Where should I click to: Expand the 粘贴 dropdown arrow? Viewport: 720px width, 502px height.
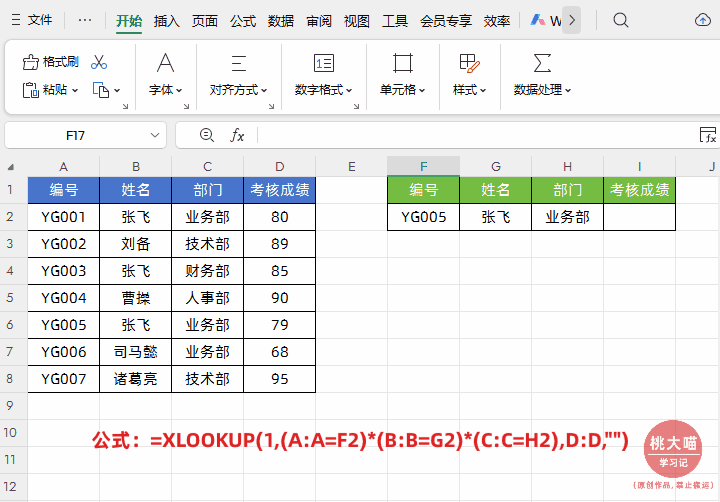point(75,90)
